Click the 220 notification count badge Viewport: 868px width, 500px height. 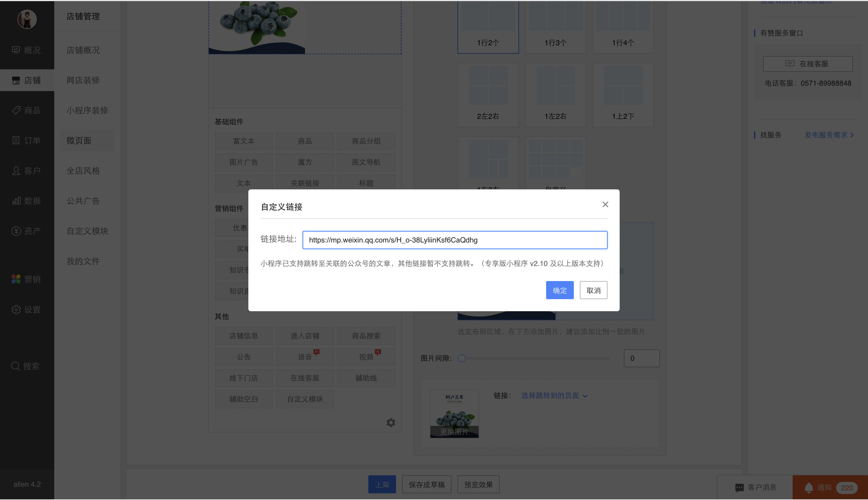click(846, 488)
